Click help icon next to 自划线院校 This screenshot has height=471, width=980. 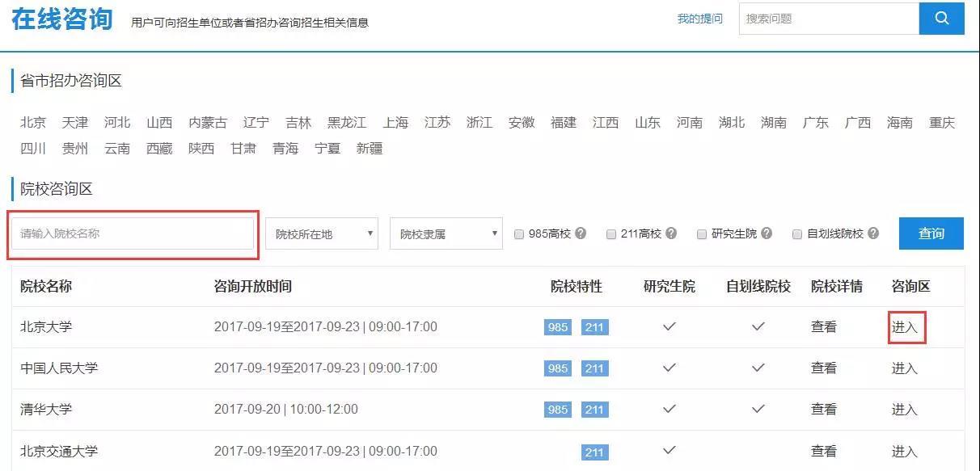click(x=873, y=233)
